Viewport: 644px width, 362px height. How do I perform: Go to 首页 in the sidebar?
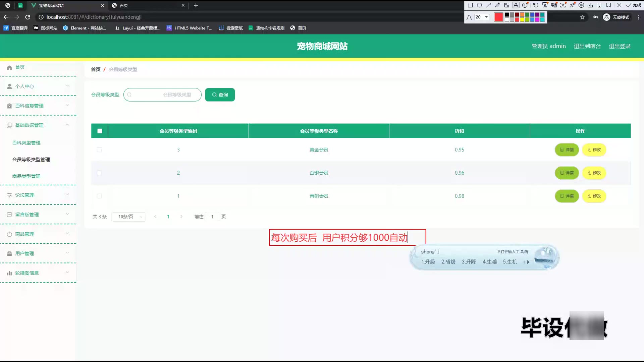(x=20, y=67)
